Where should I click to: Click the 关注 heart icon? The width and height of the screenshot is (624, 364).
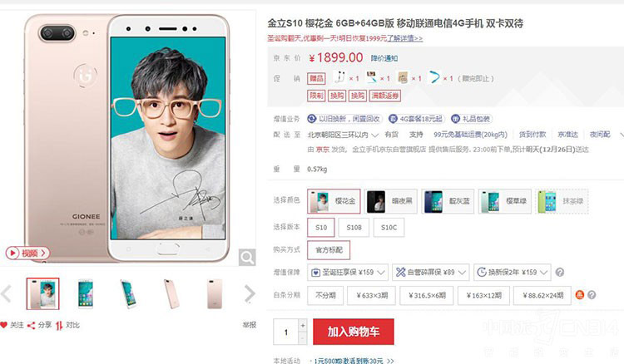click(3, 325)
